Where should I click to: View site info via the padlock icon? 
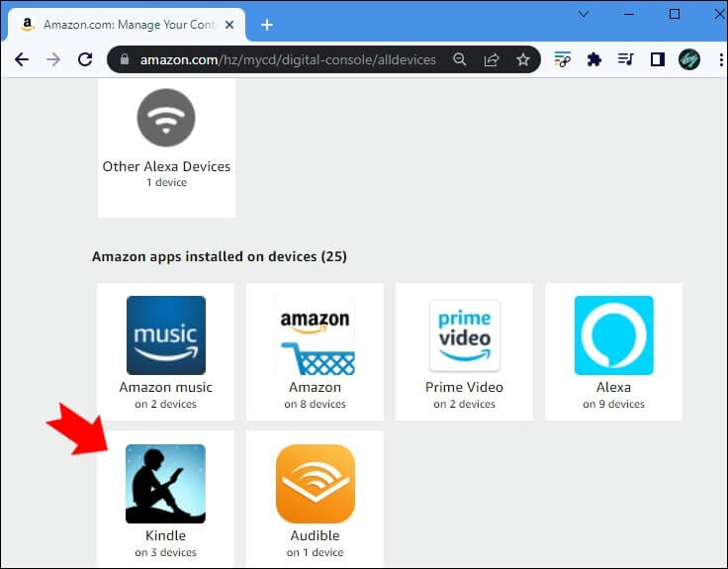(124, 59)
